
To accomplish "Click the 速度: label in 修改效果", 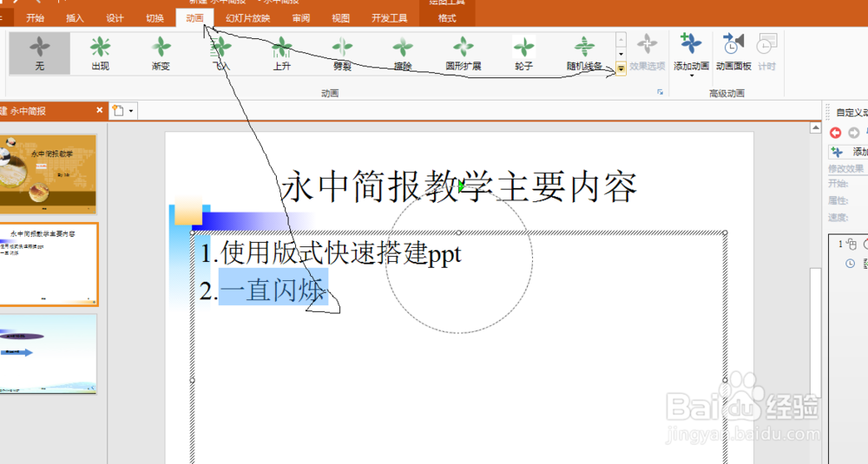I will (x=838, y=218).
